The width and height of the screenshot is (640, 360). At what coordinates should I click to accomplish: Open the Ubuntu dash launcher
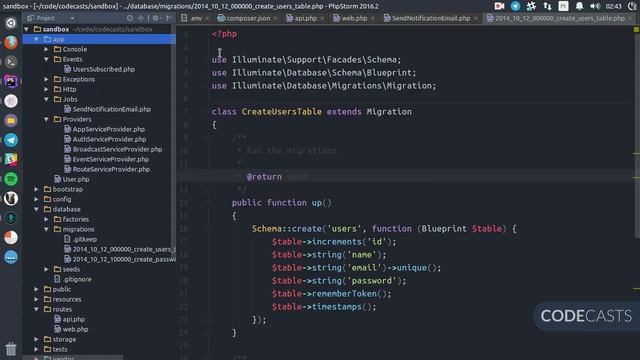click(x=11, y=23)
